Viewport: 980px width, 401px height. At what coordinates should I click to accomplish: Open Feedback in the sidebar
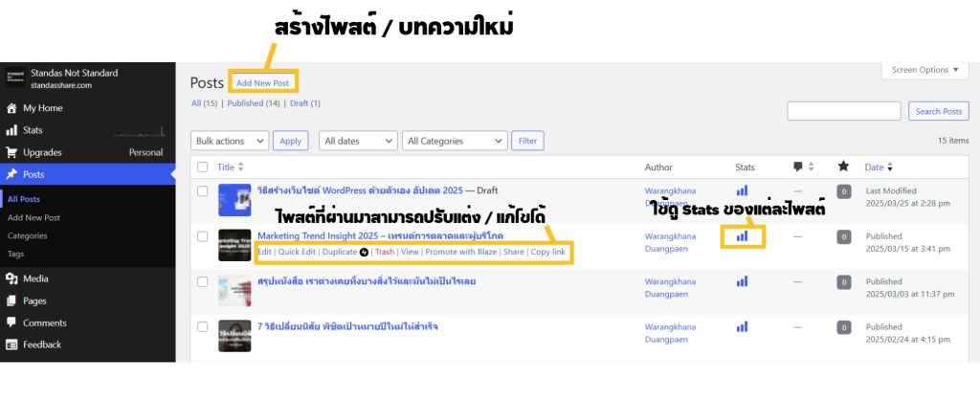point(41,345)
